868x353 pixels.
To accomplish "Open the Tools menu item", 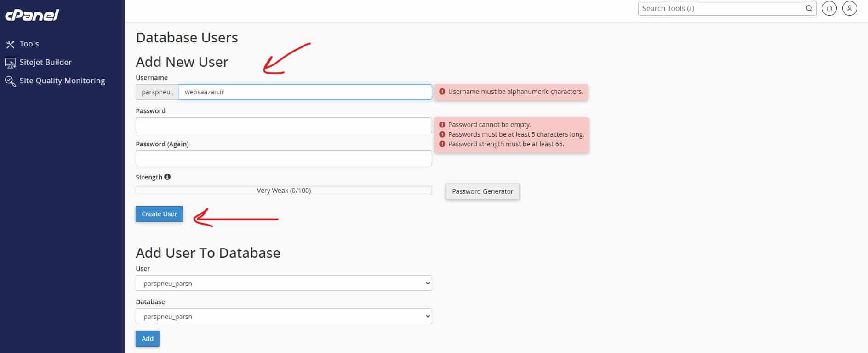I will 29,44.
